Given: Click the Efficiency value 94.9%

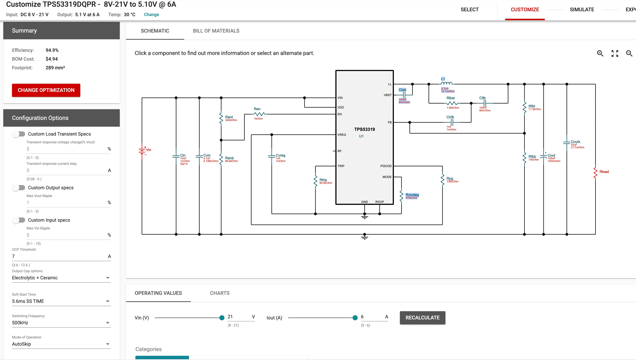Looking at the screenshot, I should (x=52, y=50).
